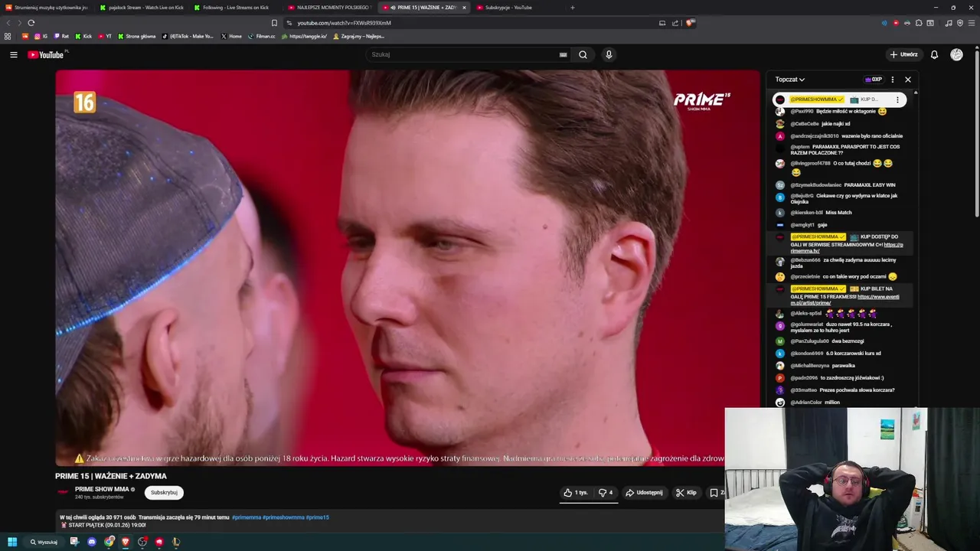Open a new browser tab
This screenshot has height=551, width=980.
tap(573, 8)
